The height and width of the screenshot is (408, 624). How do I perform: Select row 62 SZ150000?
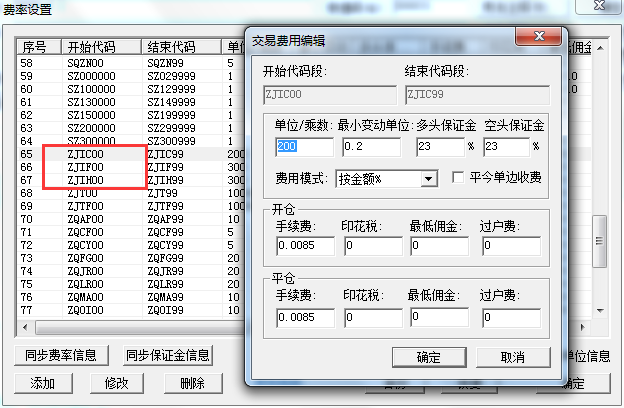click(130, 115)
